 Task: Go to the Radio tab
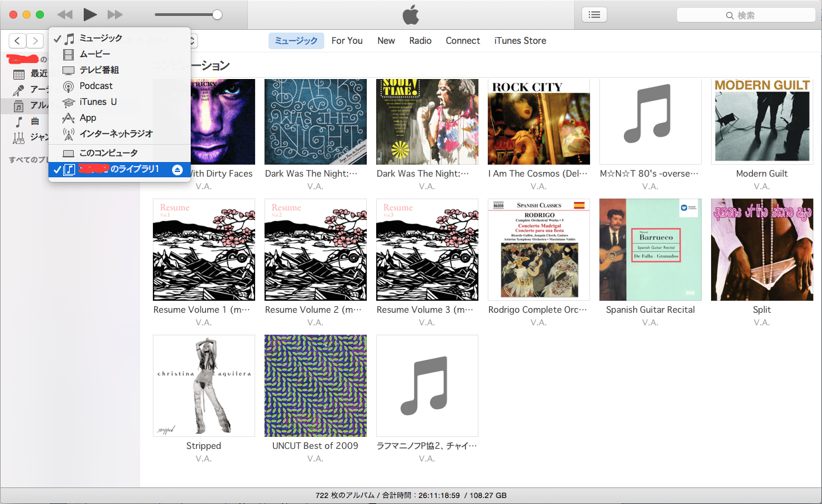click(420, 41)
